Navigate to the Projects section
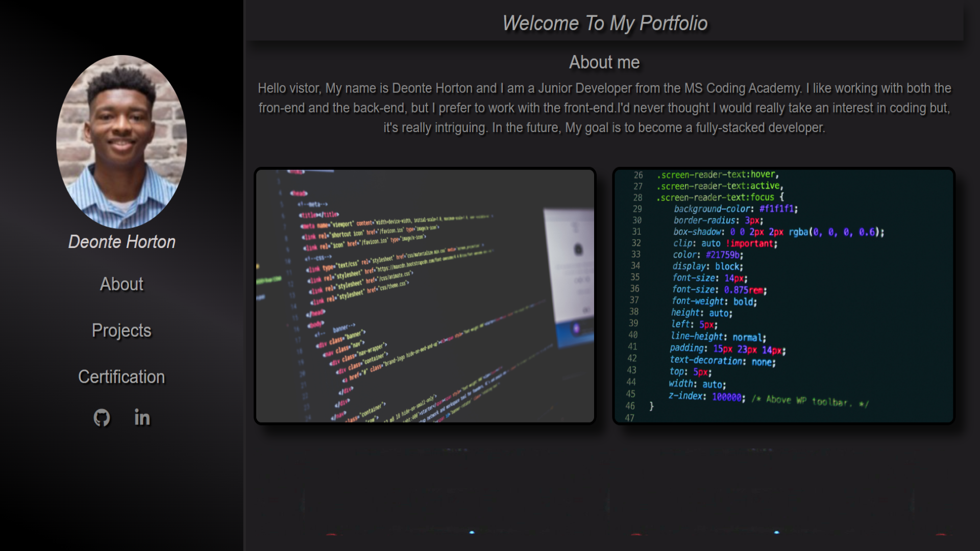 click(121, 330)
